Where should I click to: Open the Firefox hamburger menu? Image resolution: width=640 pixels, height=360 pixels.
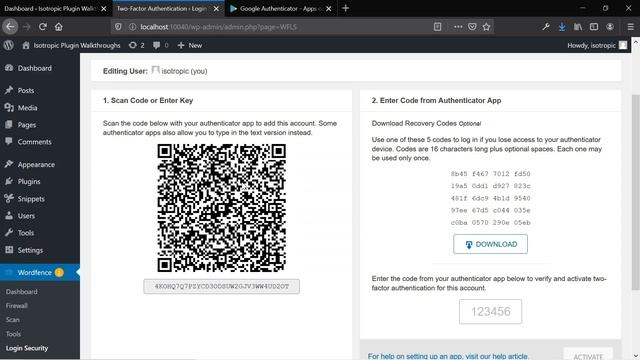pos(631,27)
